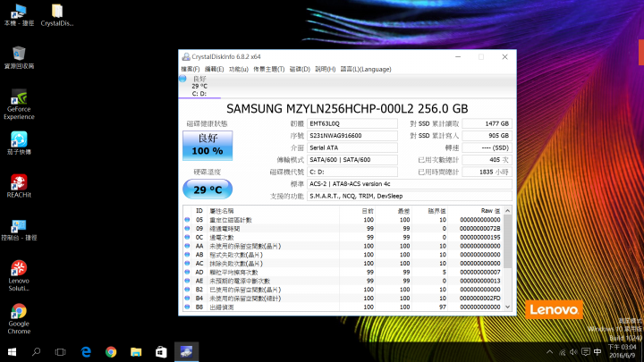The height and width of the screenshot is (362, 644).
Task: Open the Lenovo Soluti.. desktop shortcut
Action: point(19,276)
